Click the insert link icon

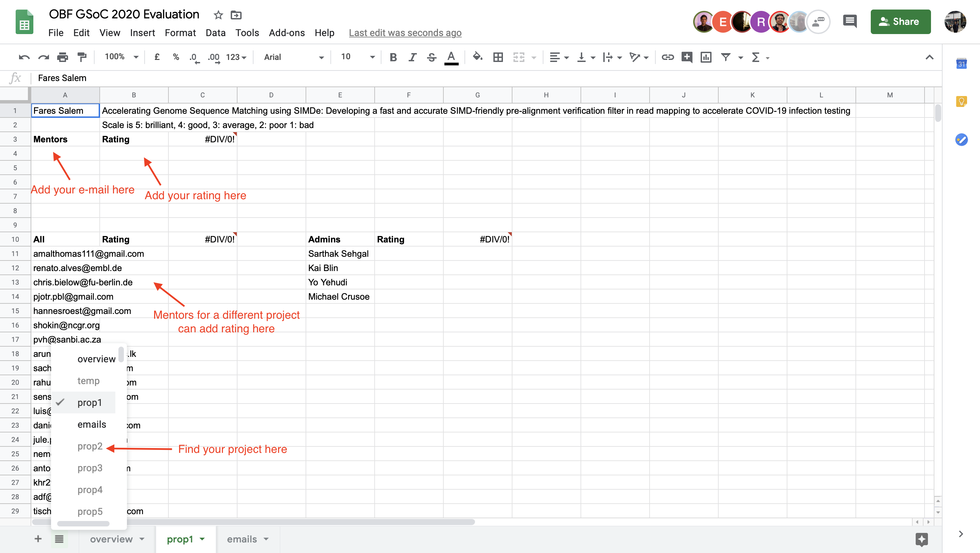[x=667, y=57]
